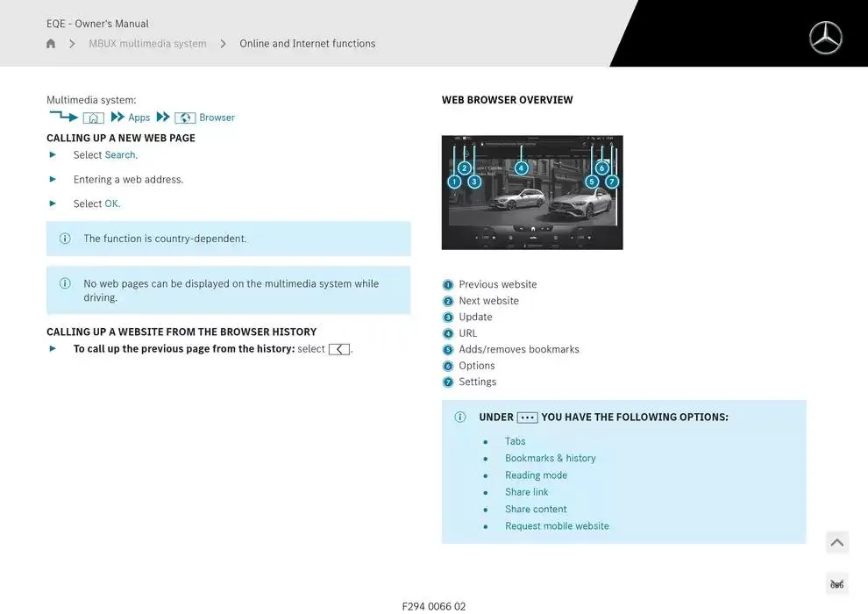Open Bookmarks & history option

pyautogui.click(x=550, y=458)
